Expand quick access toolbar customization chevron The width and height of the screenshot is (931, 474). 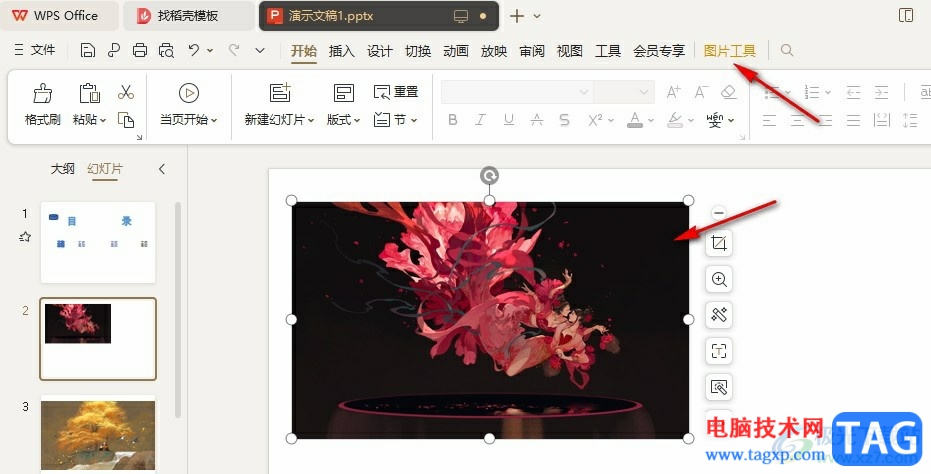pos(259,50)
